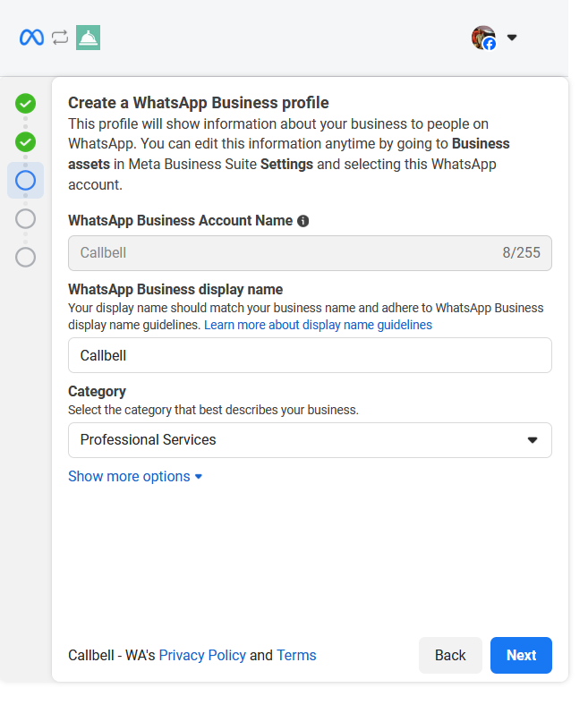Viewport: 588px width, 705px height.
Task: Click the Create a WhatsApp Business profile heading
Action: (199, 103)
